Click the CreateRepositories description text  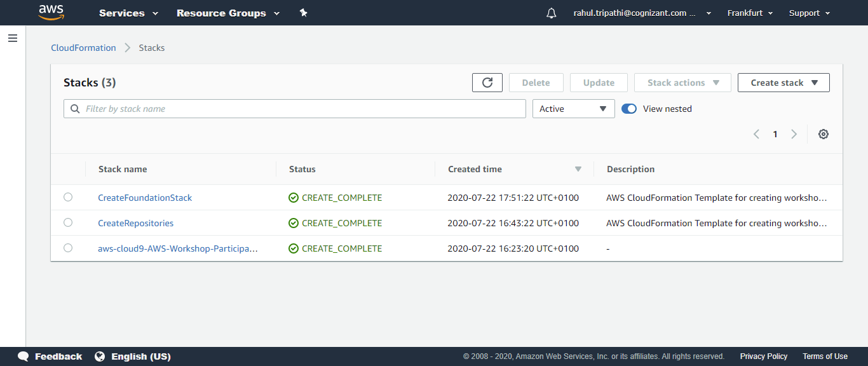click(717, 223)
